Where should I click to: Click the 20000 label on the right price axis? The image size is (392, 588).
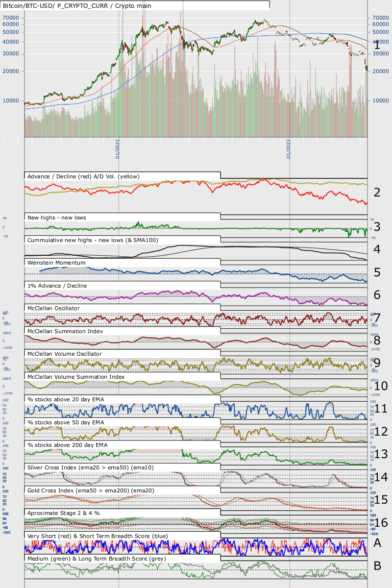pos(380,71)
